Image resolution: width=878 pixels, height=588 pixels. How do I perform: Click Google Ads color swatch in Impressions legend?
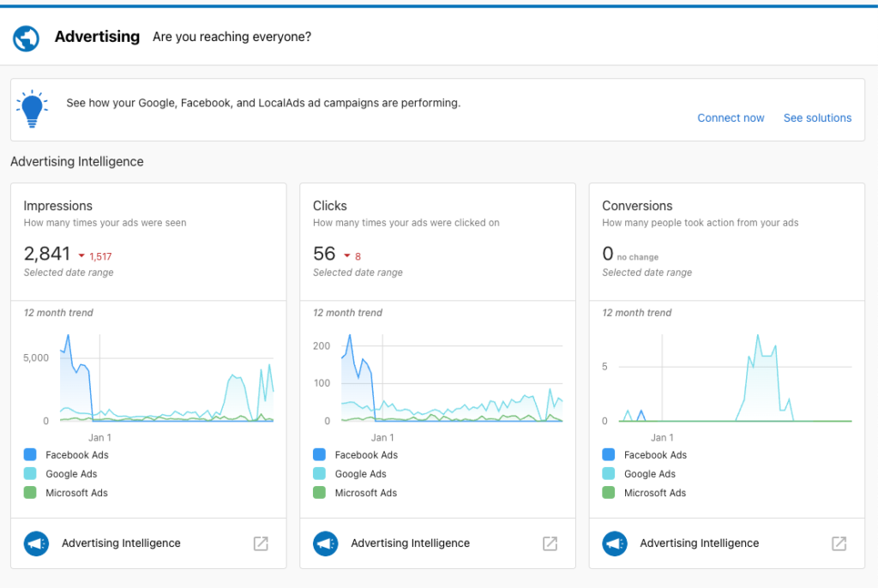pyautogui.click(x=30, y=474)
